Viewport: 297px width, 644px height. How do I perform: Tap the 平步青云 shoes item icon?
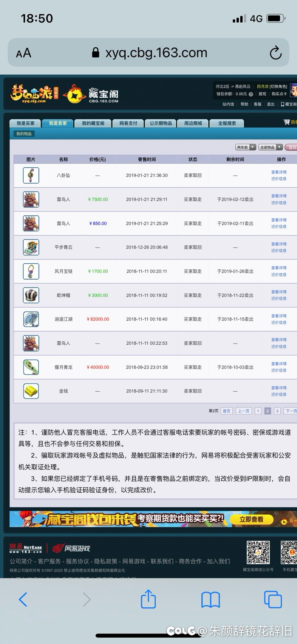coord(31,247)
